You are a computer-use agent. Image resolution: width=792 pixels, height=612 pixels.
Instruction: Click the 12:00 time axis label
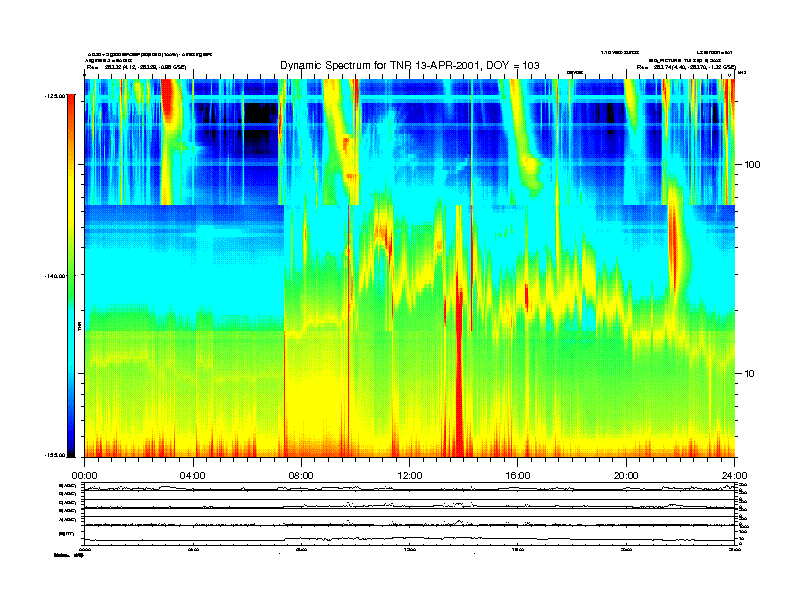point(410,476)
